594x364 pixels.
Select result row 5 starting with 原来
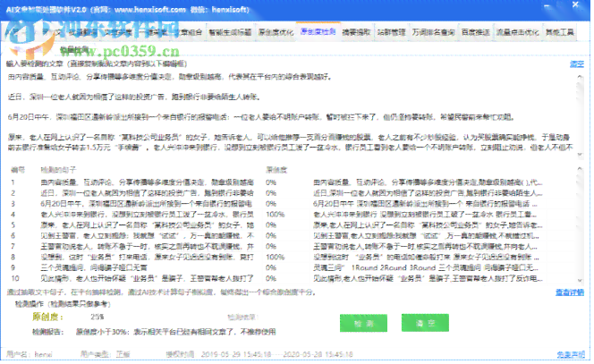[x=292, y=225]
